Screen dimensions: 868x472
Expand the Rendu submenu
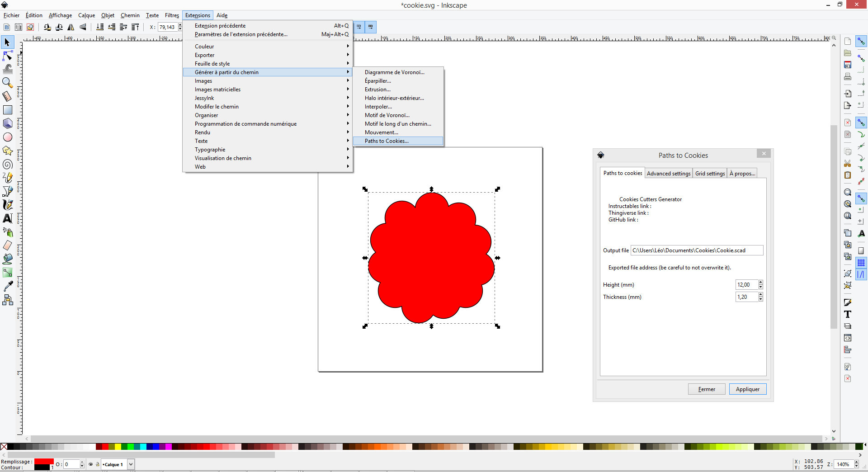268,132
